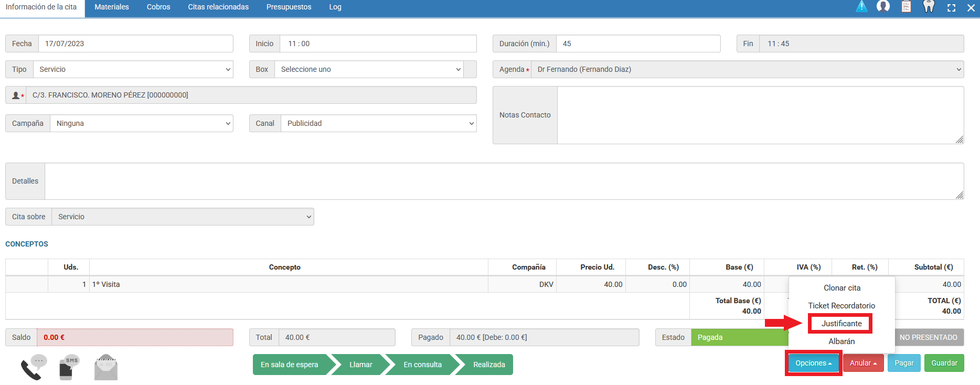Select Justificante from the options menu
Screen dimensions: 980x385
[841, 324]
